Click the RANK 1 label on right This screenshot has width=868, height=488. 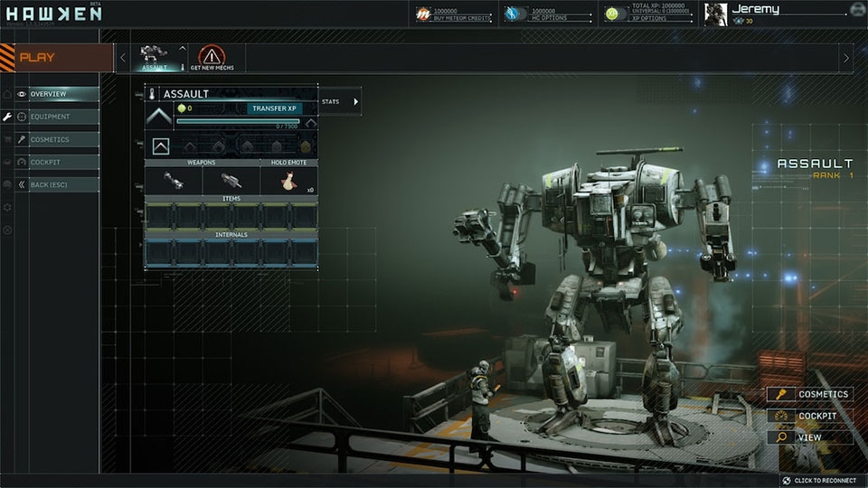pos(833,175)
